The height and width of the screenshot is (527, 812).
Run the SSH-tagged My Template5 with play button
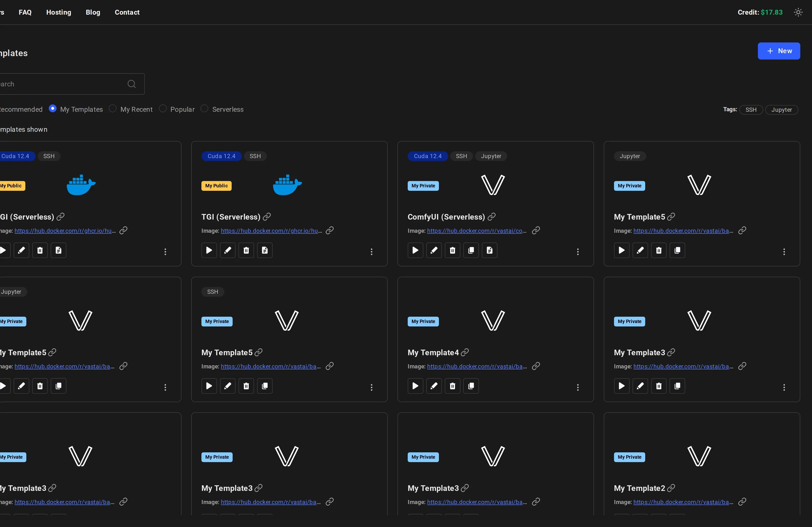pyautogui.click(x=209, y=386)
